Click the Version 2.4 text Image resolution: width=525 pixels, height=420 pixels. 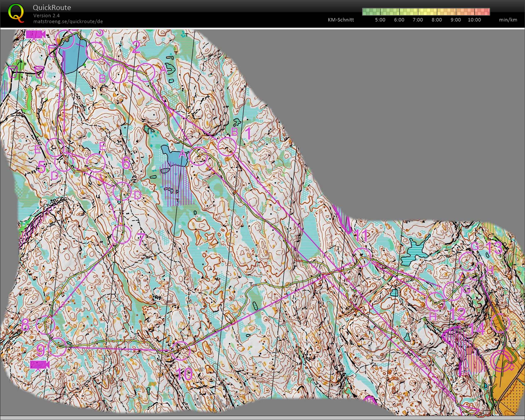point(46,16)
